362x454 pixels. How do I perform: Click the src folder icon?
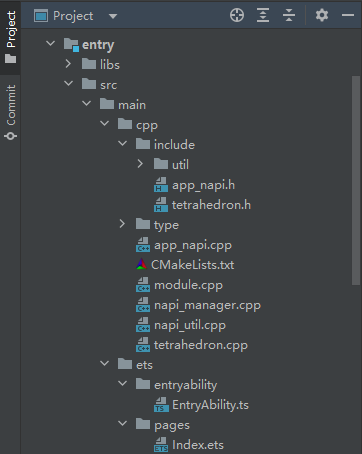pos(89,84)
